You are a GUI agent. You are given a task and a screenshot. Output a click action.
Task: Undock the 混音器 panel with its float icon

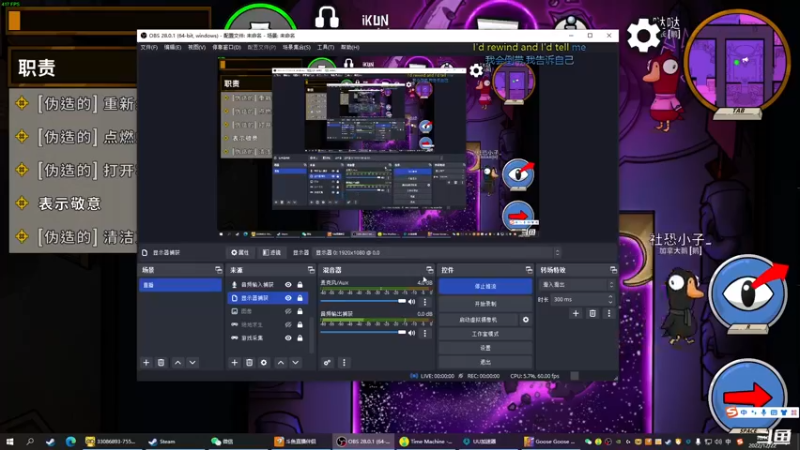430,269
